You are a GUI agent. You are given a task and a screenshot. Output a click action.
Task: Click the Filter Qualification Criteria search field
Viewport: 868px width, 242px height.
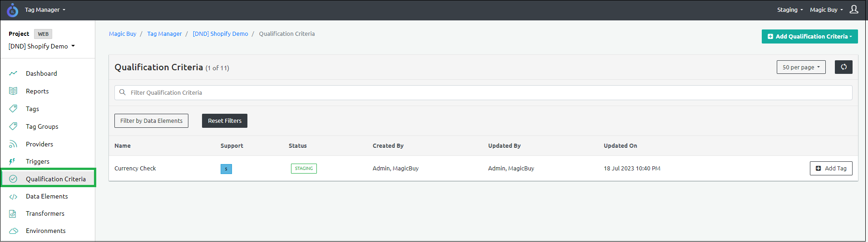tap(483, 92)
